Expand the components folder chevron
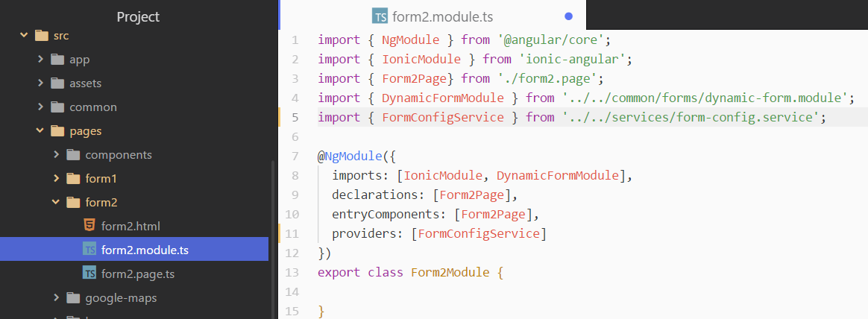Viewport: 868px width, 319px height. click(x=56, y=155)
